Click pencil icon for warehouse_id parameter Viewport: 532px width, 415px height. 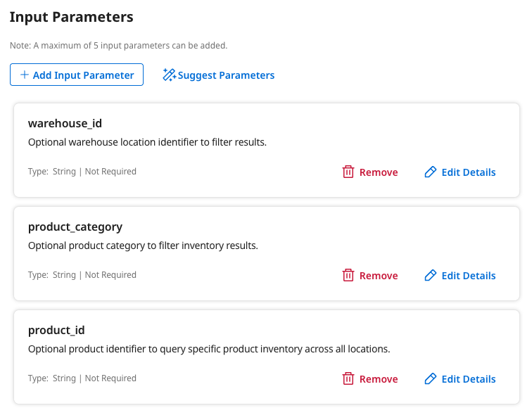click(431, 172)
